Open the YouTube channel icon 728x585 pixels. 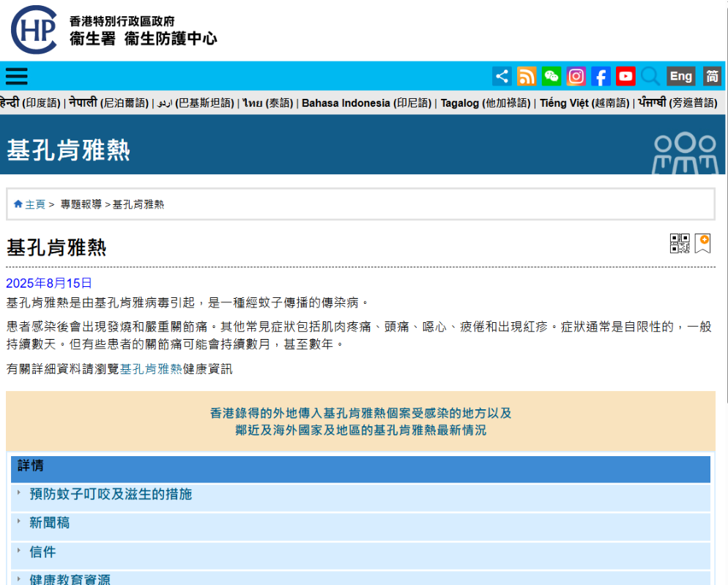[x=625, y=76]
